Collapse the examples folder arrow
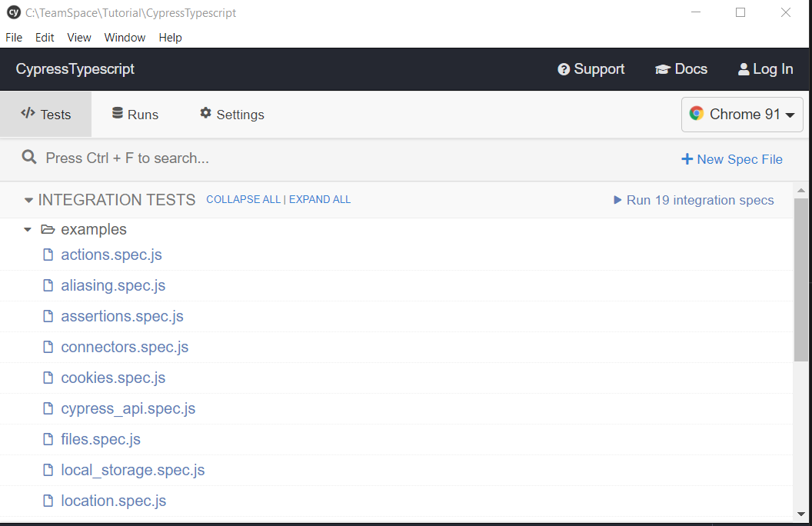Viewport: 812px width, 526px height. [28, 229]
